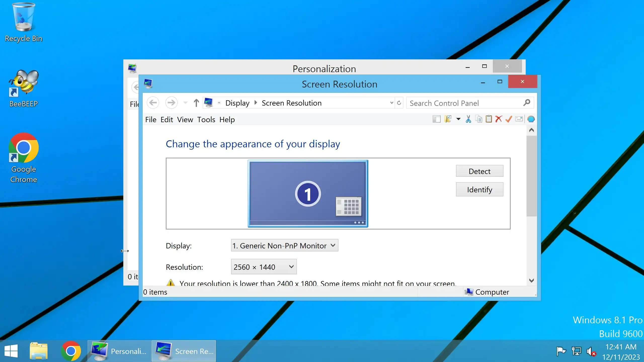This screenshot has width=644, height=362.
Task: Click the red X delete icon
Action: click(x=499, y=119)
